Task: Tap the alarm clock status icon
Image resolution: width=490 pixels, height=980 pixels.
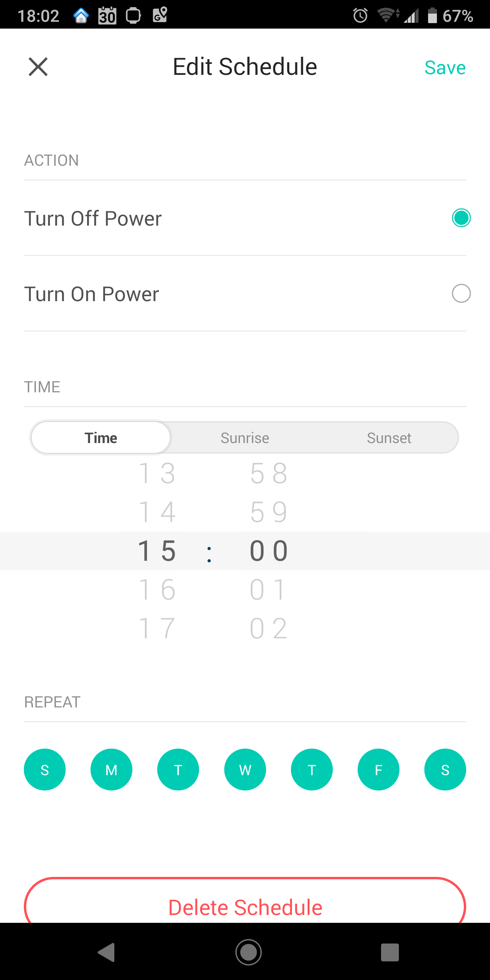Action: [x=360, y=16]
